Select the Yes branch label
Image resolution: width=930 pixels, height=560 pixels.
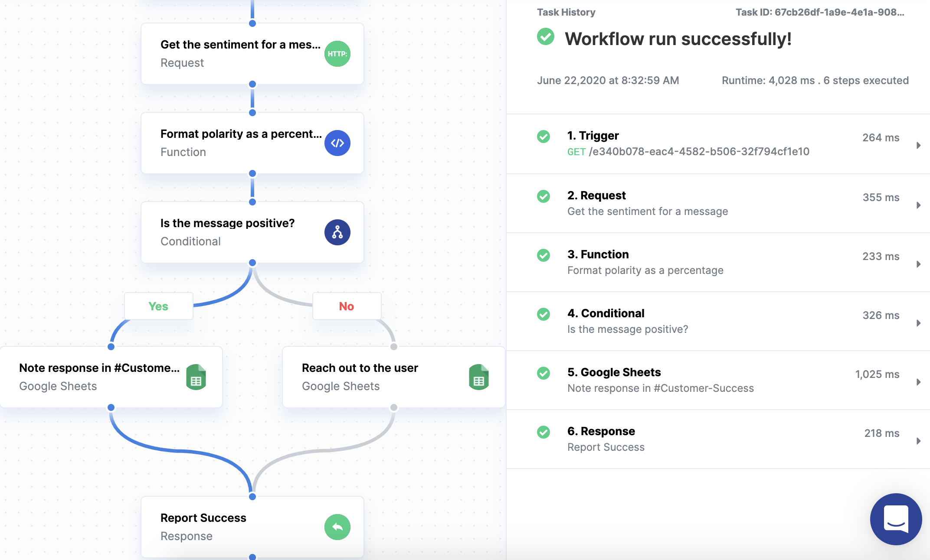click(158, 306)
